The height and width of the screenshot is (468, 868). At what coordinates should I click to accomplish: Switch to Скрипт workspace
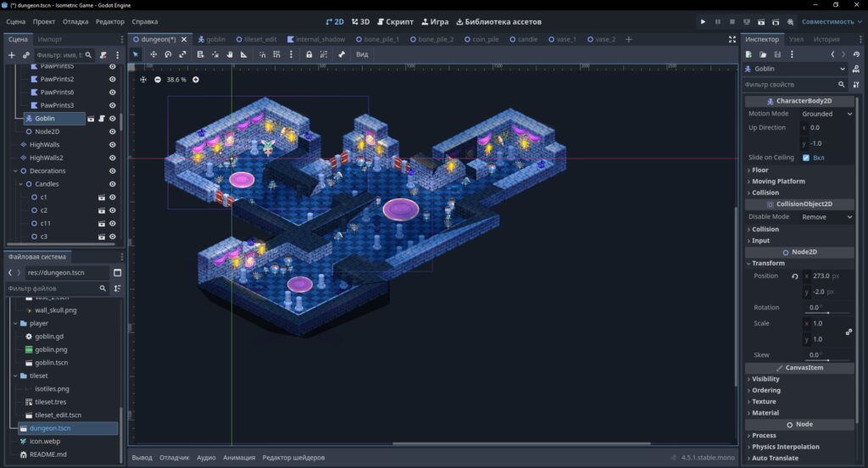(395, 21)
